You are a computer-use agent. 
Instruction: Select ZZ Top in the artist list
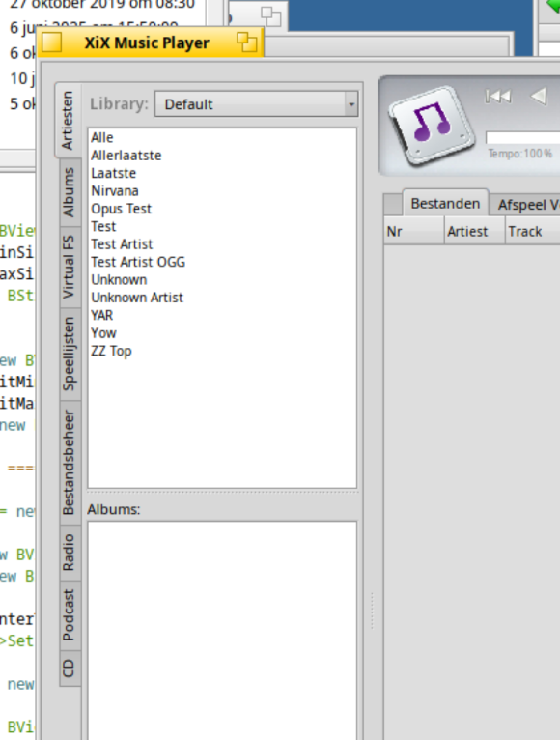pyautogui.click(x=111, y=351)
